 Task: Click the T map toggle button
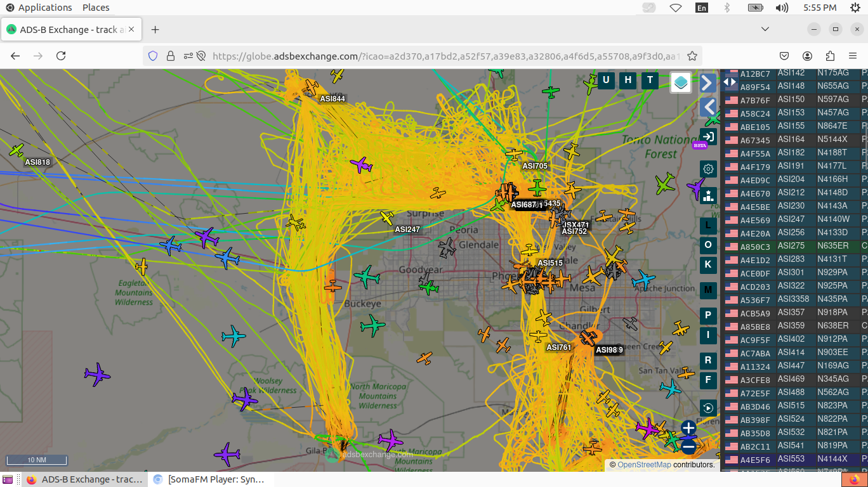[650, 80]
